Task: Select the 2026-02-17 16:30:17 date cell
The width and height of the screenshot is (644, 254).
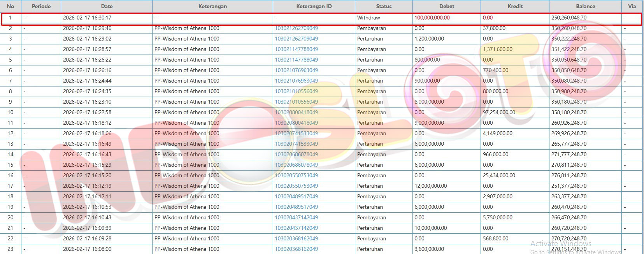Action: pyautogui.click(x=87, y=18)
